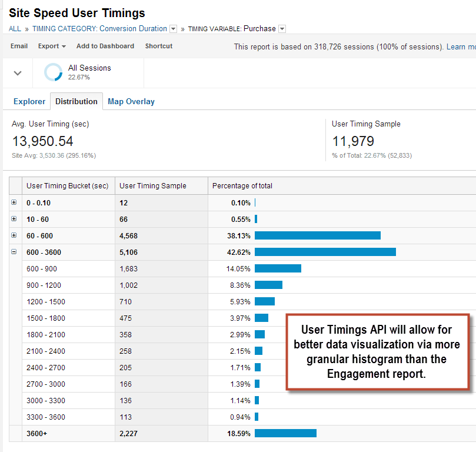Select the 2400 - 2700 bucket row label
This screenshot has height=452, width=476.
[x=46, y=368]
